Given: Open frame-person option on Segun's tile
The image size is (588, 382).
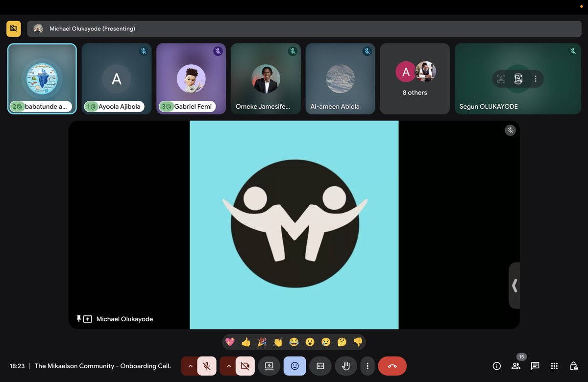Looking at the screenshot, I should [501, 79].
